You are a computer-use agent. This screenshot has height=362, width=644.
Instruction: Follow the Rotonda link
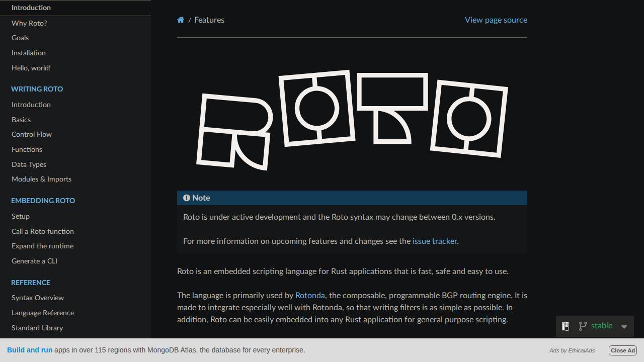coord(310,295)
